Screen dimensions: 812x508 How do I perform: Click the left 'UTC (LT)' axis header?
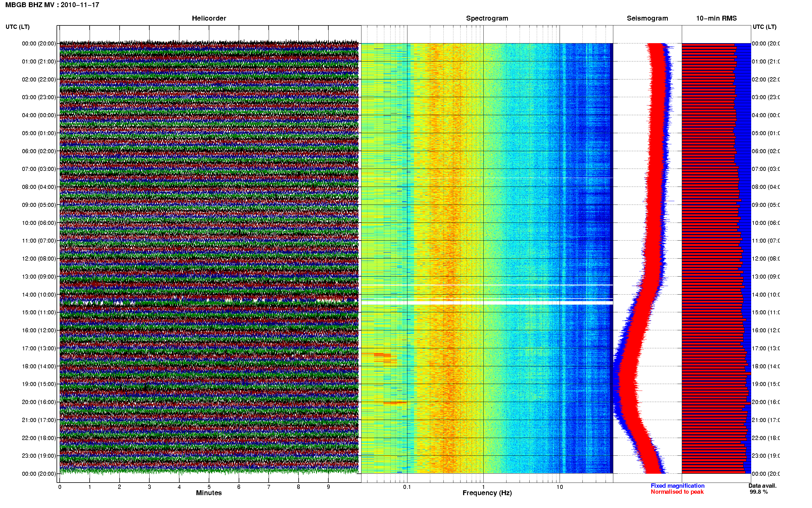click(x=17, y=27)
